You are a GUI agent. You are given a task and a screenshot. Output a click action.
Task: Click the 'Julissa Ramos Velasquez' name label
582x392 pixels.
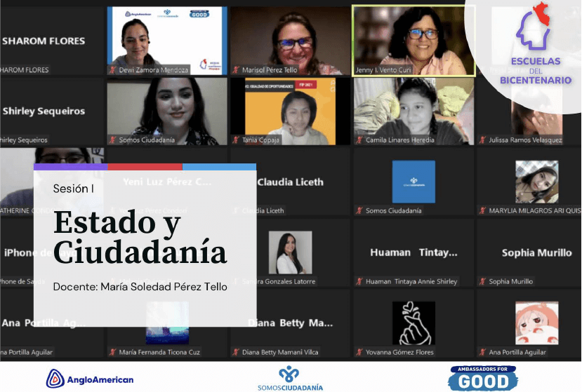pyautogui.click(x=525, y=140)
